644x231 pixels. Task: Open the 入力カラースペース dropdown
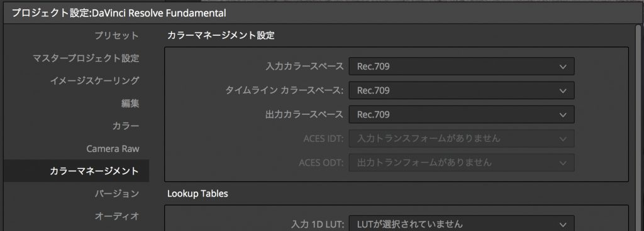[462, 67]
